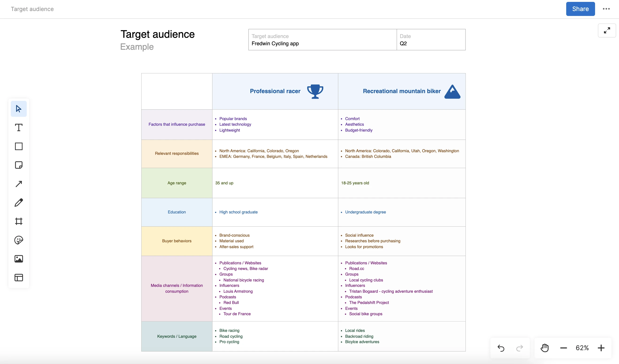Rename the Target audience file title
The image size is (619, 364).
pos(32,9)
